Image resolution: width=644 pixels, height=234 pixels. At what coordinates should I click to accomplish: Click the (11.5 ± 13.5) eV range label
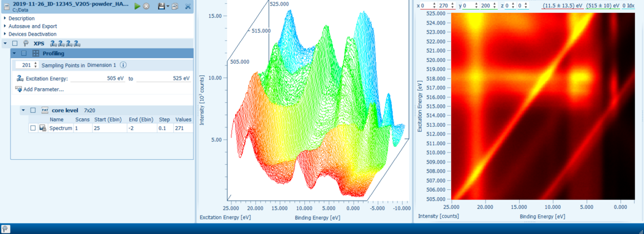tap(563, 6)
